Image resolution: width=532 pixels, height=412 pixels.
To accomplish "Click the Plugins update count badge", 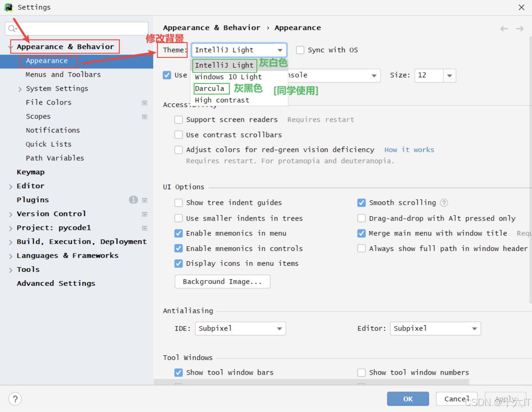I will (x=133, y=200).
